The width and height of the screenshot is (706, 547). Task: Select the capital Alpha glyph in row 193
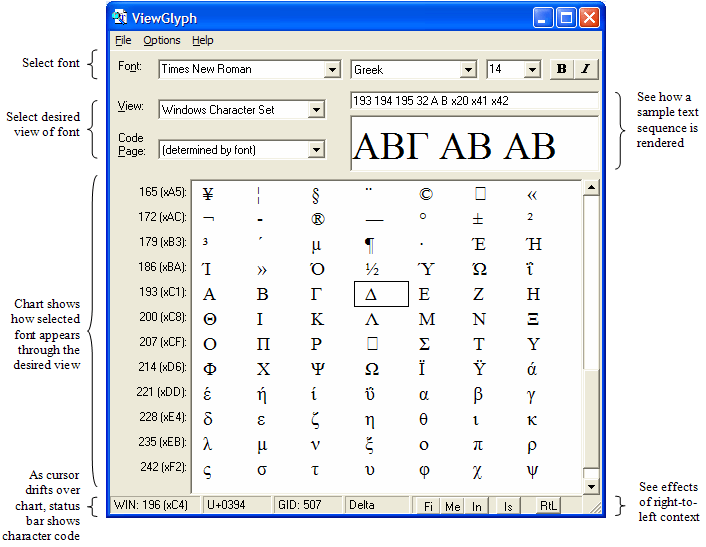(x=209, y=294)
